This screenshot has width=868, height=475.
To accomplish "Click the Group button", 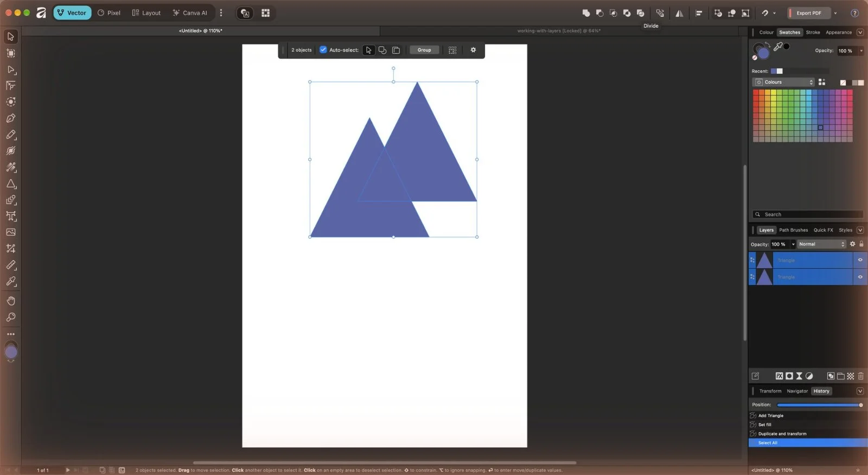I will 424,50.
